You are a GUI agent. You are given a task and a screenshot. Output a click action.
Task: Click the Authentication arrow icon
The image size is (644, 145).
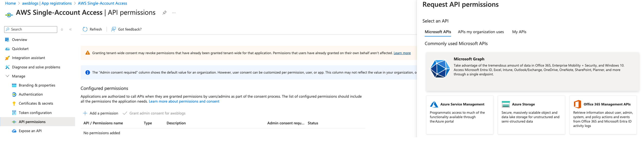point(14,94)
